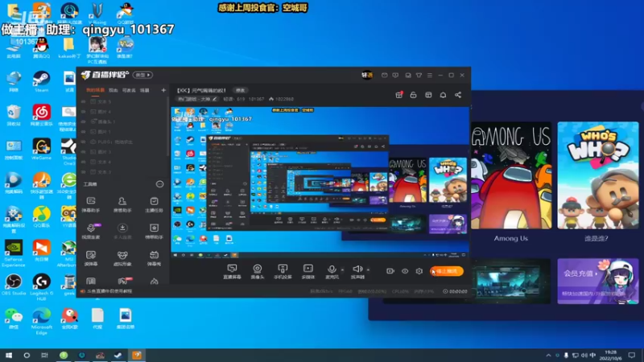Add a new scene with plus

[163, 90]
